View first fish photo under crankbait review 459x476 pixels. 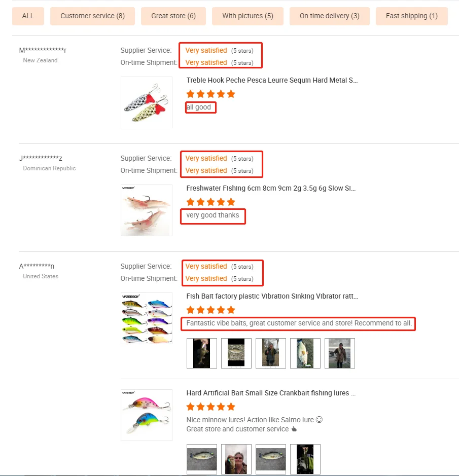tap(202, 459)
